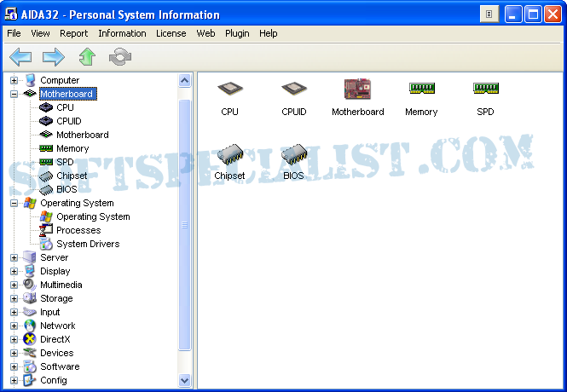Click the Storage tree node icon
Viewport: 567px width, 392px height.
[x=30, y=298]
